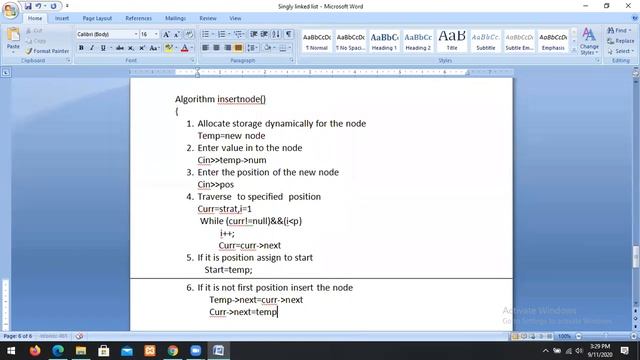Open Microsoft Edge from the taskbar
Screen dimensions: 640x360
point(58,351)
